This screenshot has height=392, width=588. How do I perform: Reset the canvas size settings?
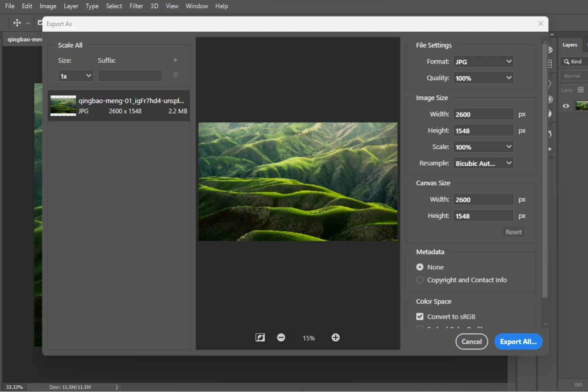(x=513, y=232)
